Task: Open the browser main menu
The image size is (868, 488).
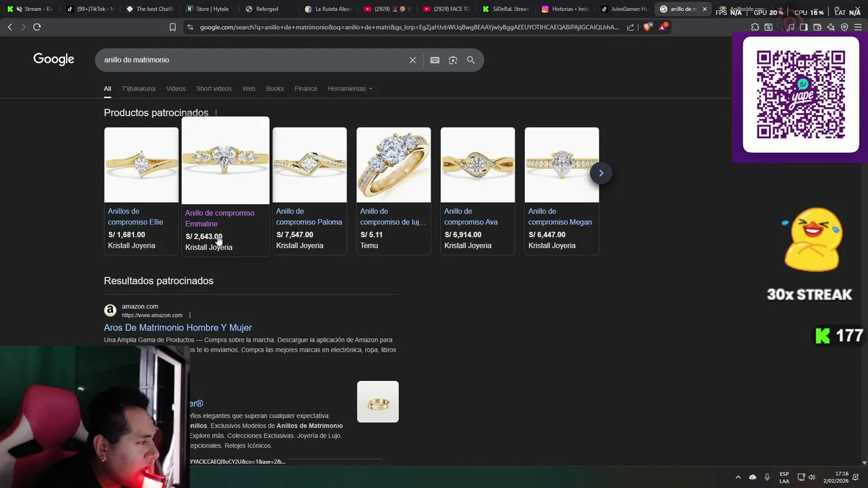Action: 858,27
